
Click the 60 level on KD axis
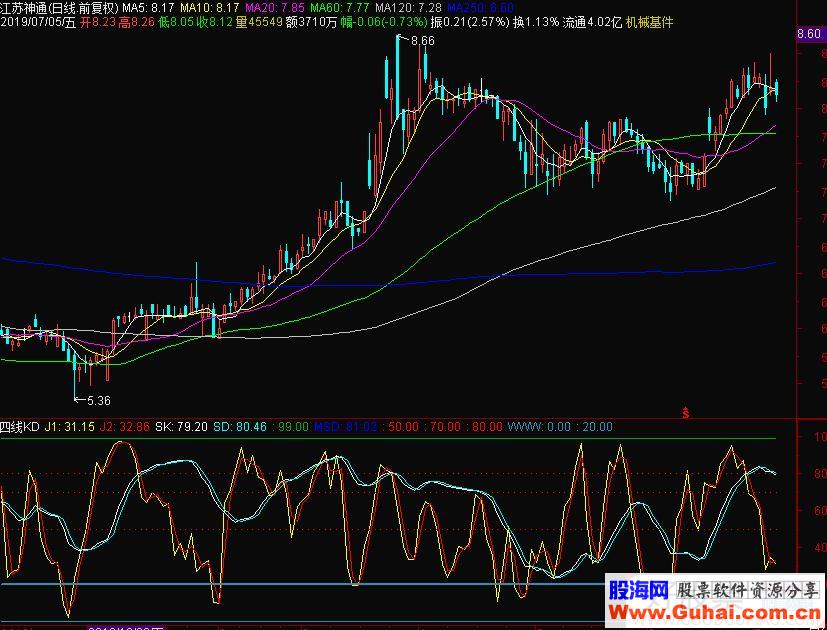click(x=820, y=511)
